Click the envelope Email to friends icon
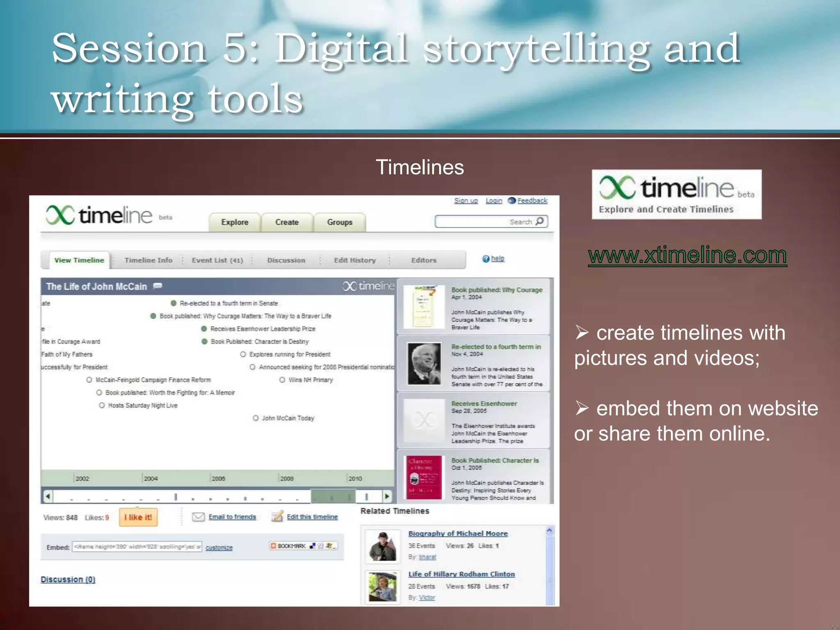This screenshot has height=630, width=840. coord(199,517)
